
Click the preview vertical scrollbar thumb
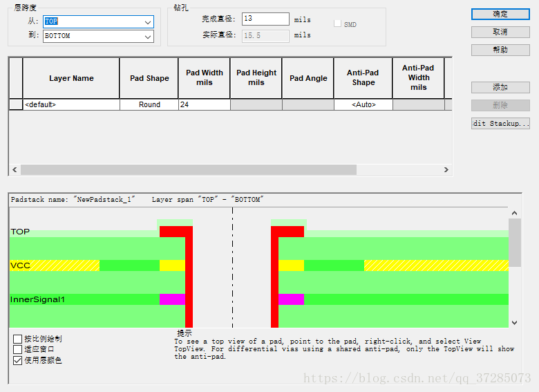pyautogui.click(x=515, y=243)
